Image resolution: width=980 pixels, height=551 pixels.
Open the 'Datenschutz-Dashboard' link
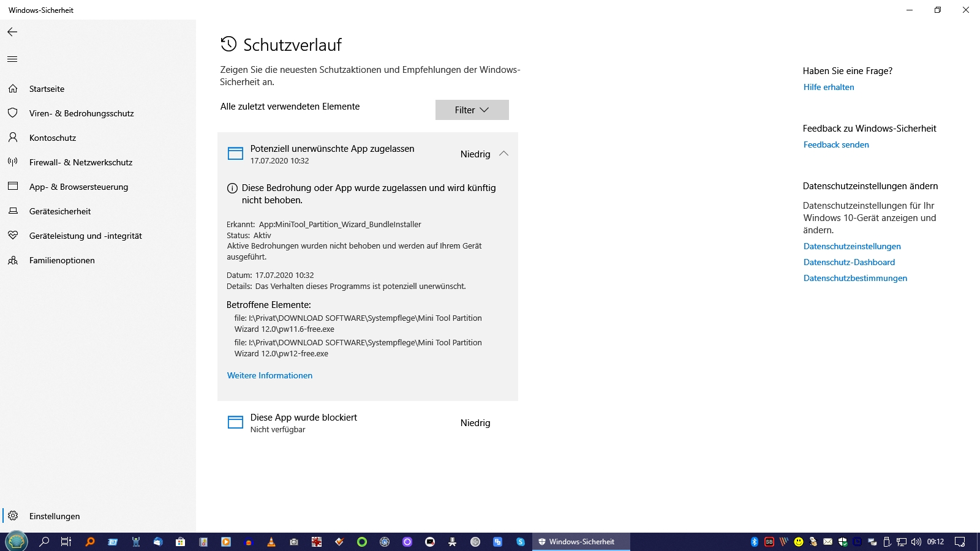[x=849, y=262]
